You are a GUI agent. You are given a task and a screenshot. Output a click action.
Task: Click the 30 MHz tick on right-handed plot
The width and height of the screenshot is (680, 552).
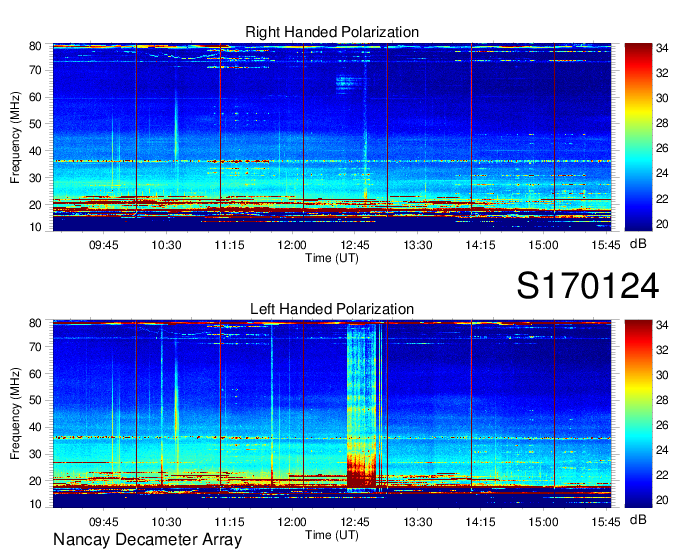point(35,178)
